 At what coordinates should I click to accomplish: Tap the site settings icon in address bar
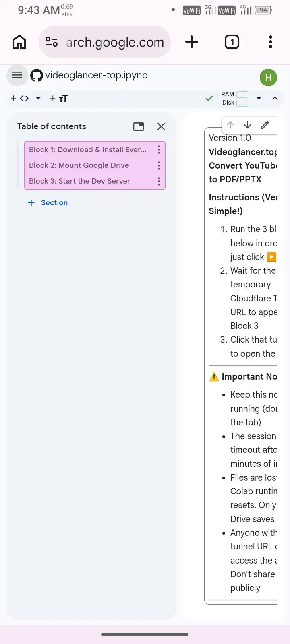(52, 42)
